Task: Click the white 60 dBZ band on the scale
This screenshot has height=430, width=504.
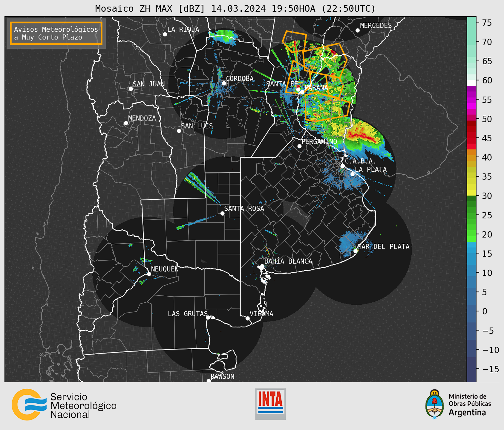Action: [472, 83]
